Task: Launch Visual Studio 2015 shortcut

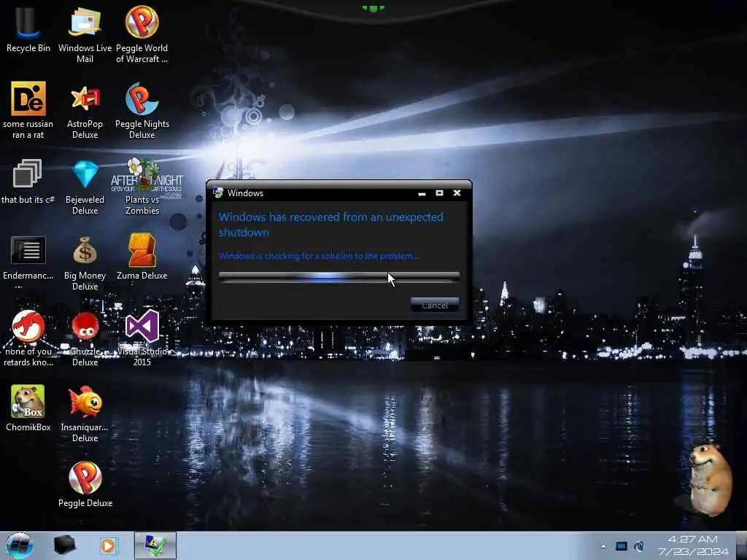Action: 142,338
